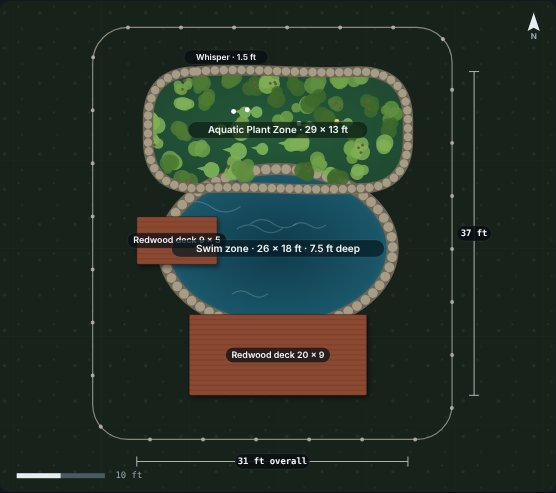Click the scale bar
556x493 pixels.
[x=61, y=476]
